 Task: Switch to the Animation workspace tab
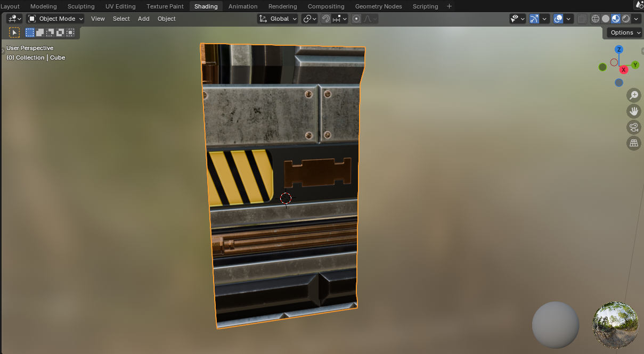tap(243, 6)
